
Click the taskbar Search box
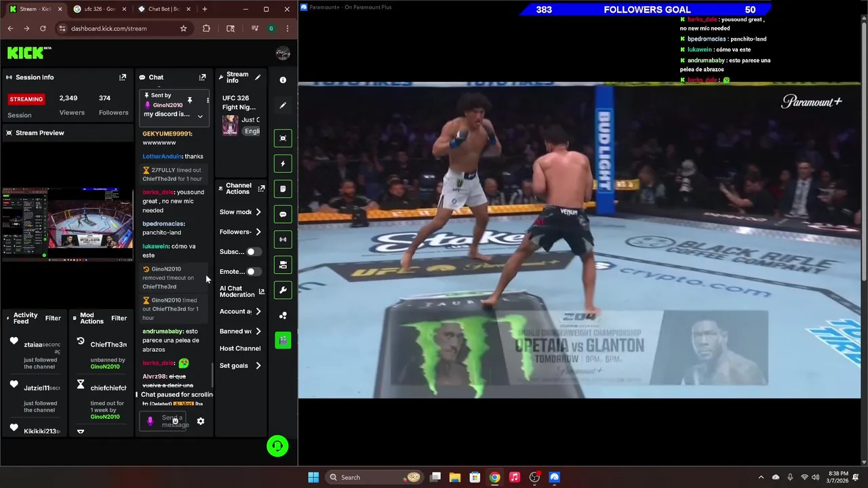[374, 477]
